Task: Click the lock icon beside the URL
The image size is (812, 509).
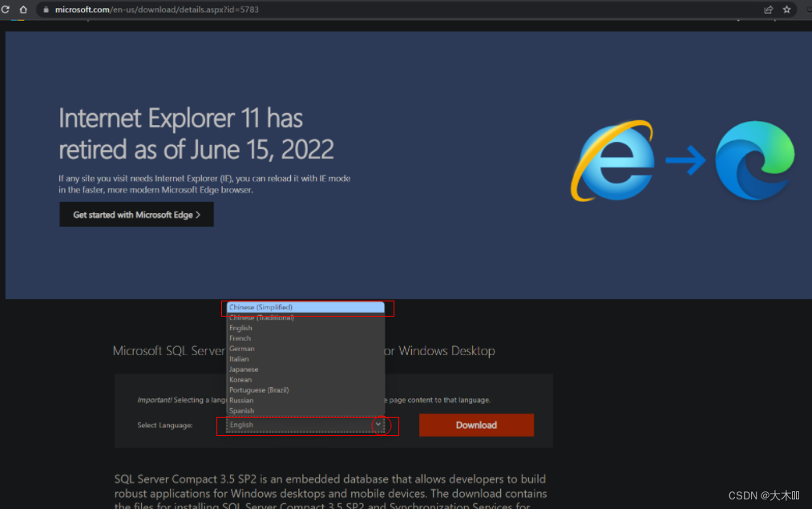Action: [x=46, y=10]
